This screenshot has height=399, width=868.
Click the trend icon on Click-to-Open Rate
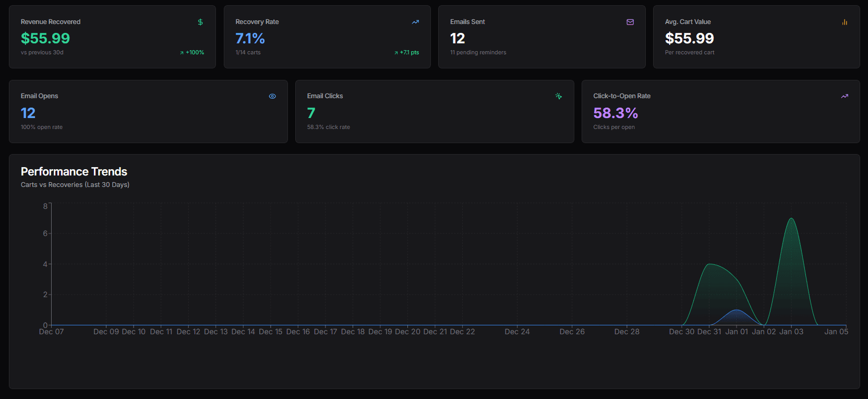click(845, 96)
